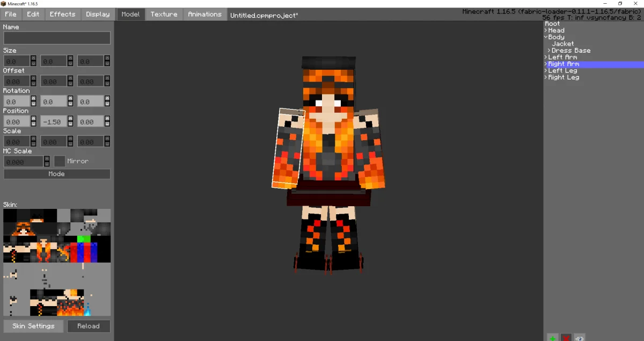Select the Dress Base tree item
The width and height of the screenshot is (644, 341).
coord(571,50)
